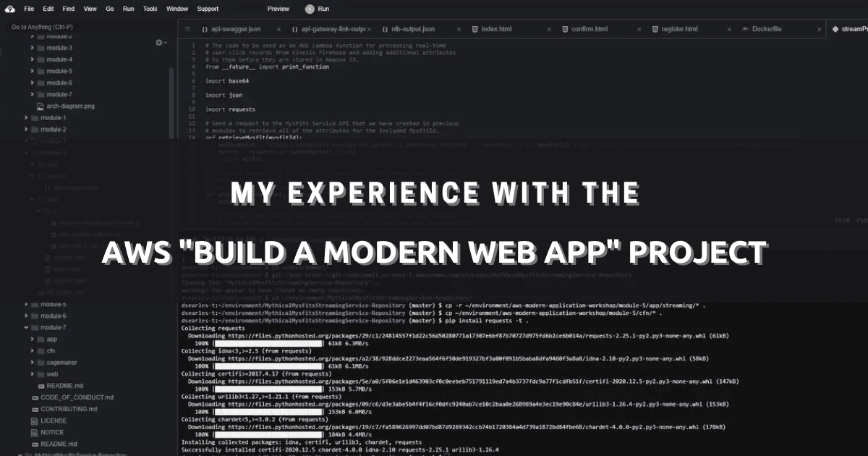868x456 pixels.
Task: Expand the module-1 folder
Action: click(25, 117)
